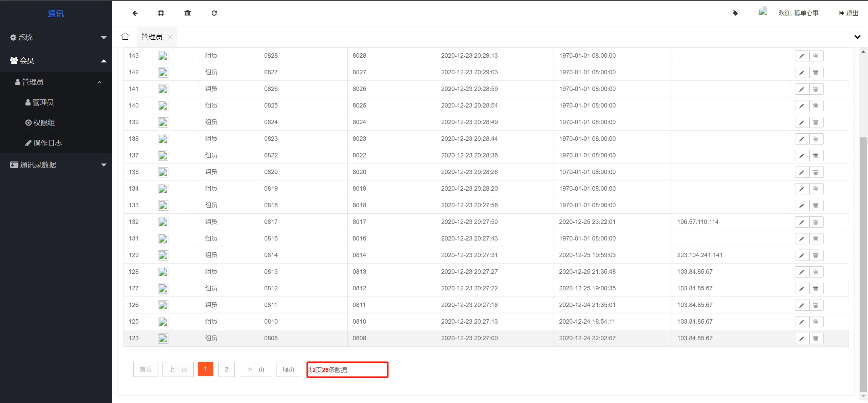This screenshot has width=868, height=403.
Task: Delete row 132 with trash icon
Action: pos(816,222)
